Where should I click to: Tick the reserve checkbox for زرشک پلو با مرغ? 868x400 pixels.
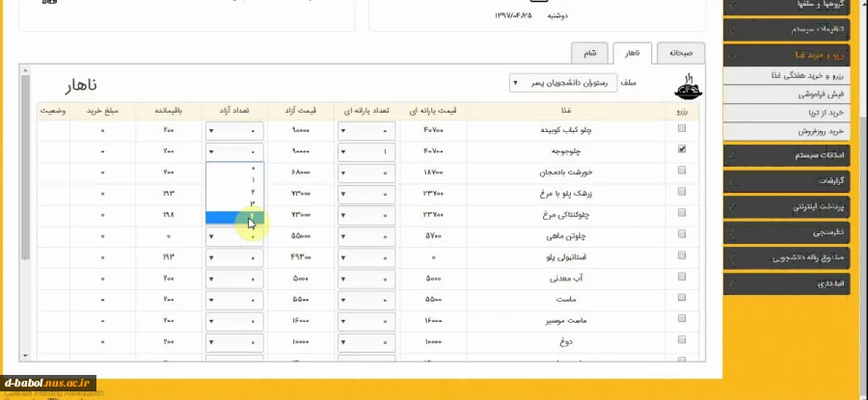click(x=682, y=192)
